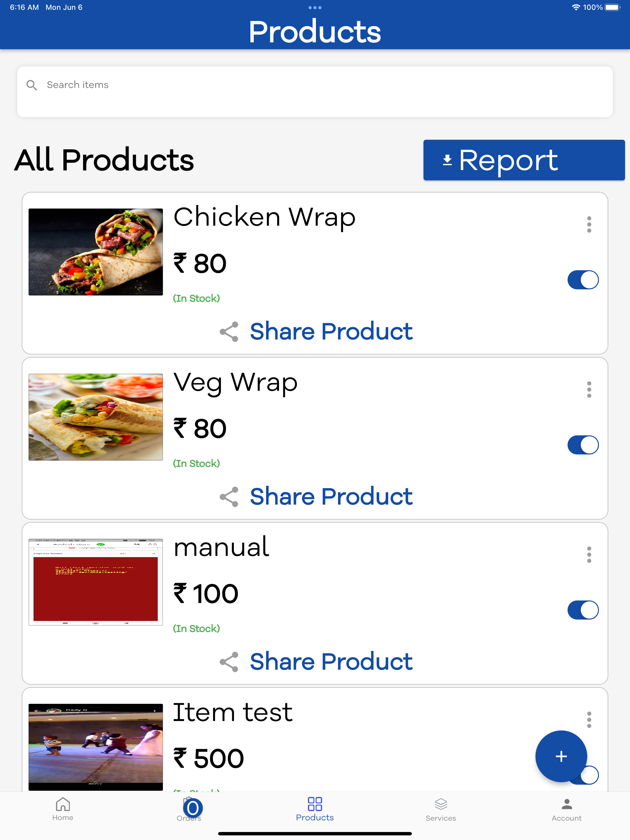Tap the share icon under Veg Wrap
630x840 pixels.
click(229, 497)
